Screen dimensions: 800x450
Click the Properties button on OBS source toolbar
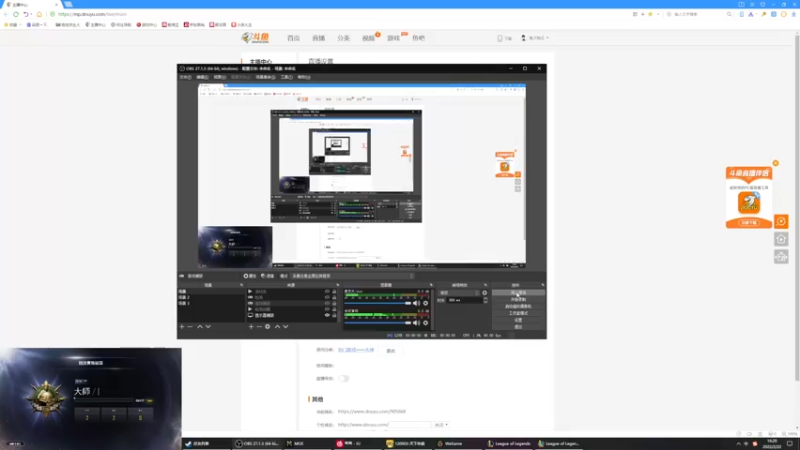pos(249,276)
